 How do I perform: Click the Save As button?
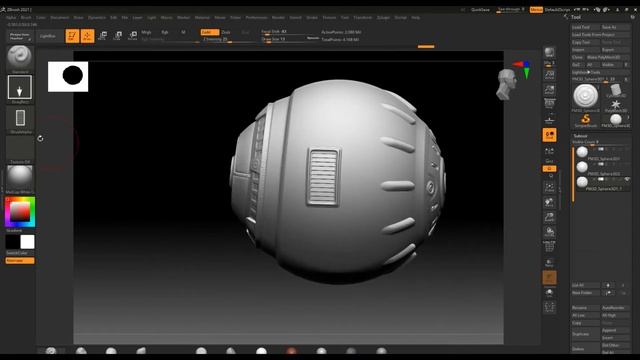(615, 27)
